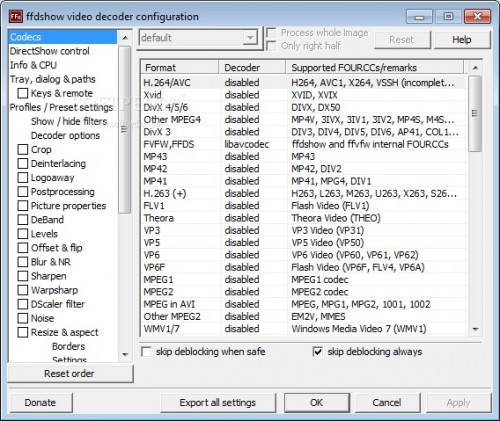Screen dimensions: 500x421
Task: Tick Only right half checkbox
Action: click(x=271, y=46)
